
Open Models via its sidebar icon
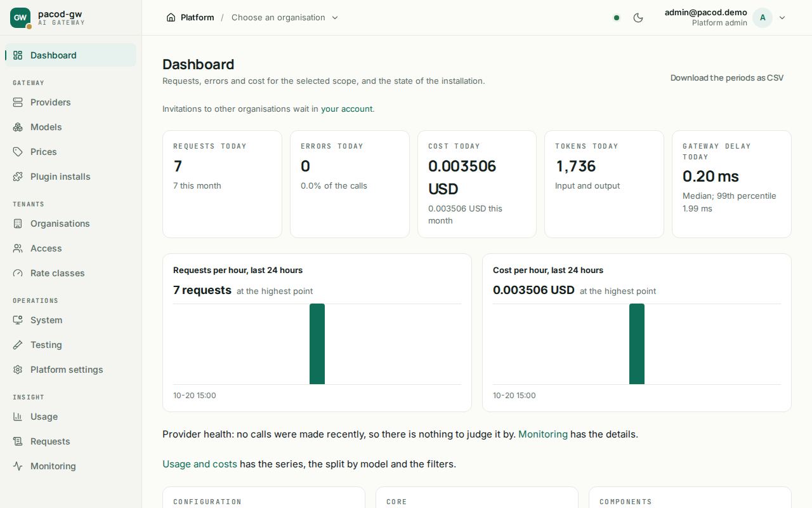(x=18, y=127)
